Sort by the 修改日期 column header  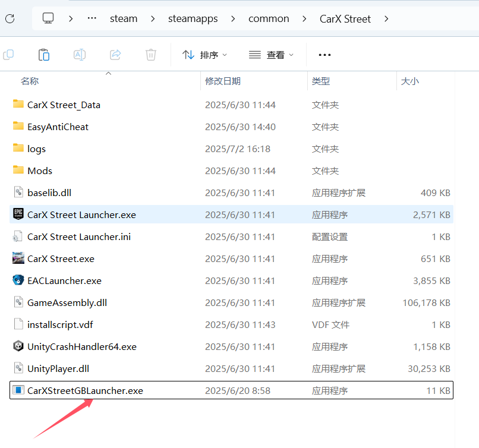coord(223,81)
